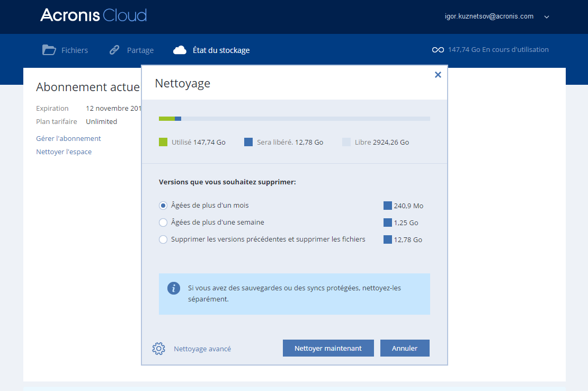Viewport: 588px width, 391px height.
Task: Open the Nettoyage avancé link
Action: coord(202,349)
